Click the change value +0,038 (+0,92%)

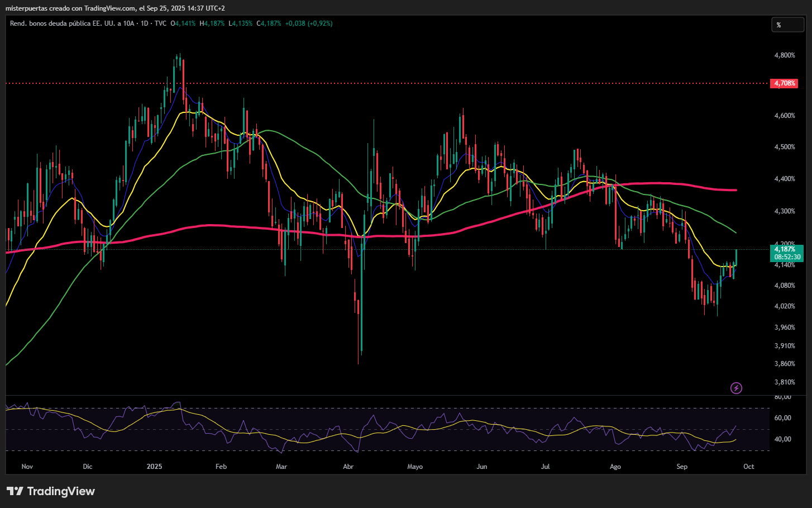coord(309,23)
